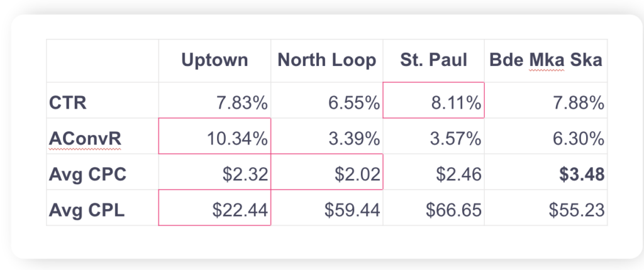Click the Uptown column header

tap(214, 60)
